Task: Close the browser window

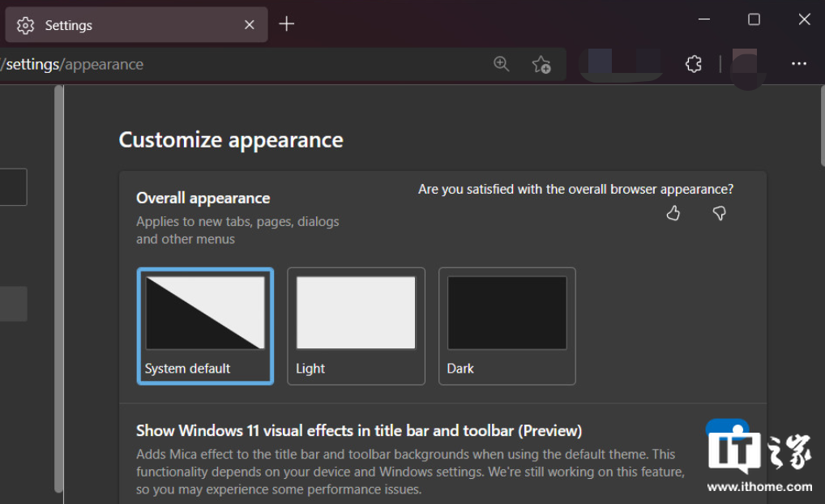Action: [804, 19]
